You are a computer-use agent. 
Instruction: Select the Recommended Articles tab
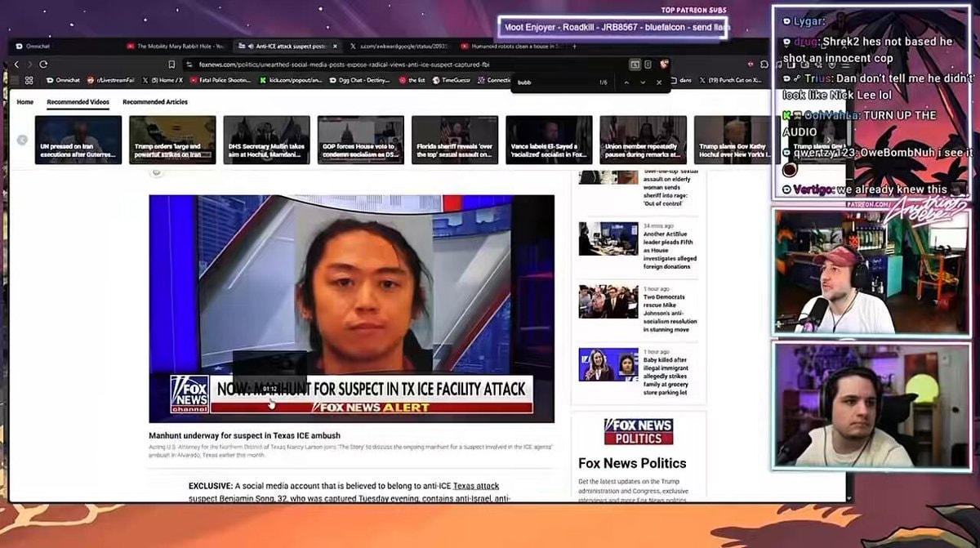[155, 102]
